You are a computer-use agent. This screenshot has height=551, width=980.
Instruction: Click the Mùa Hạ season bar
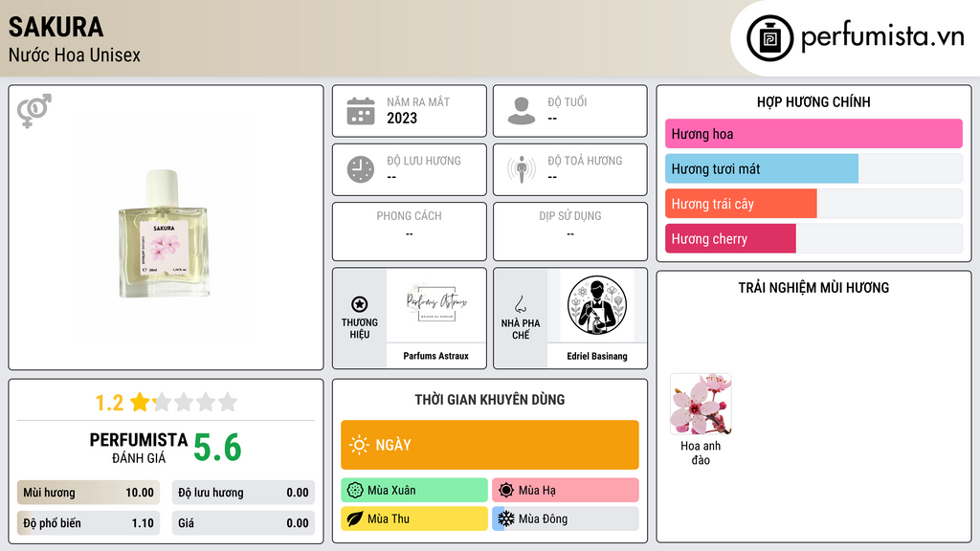point(566,491)
